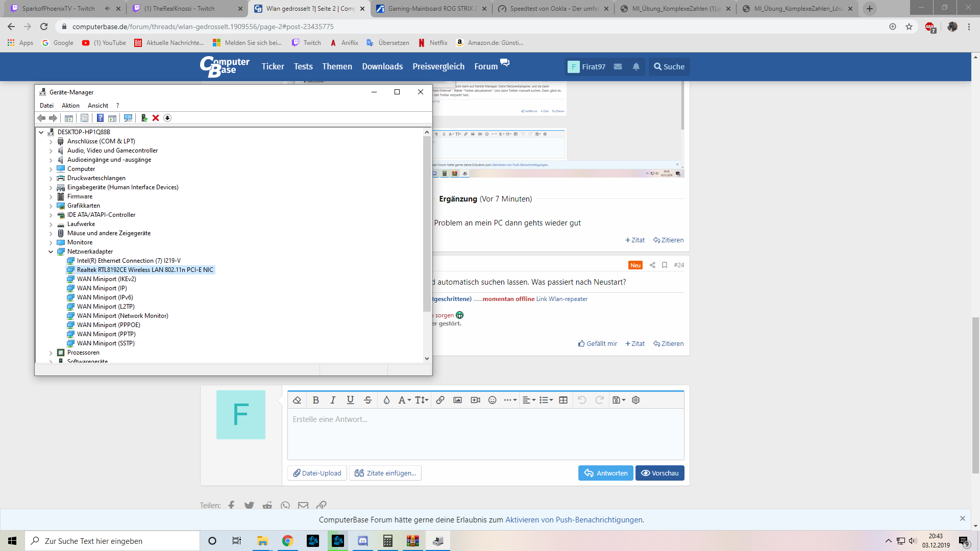The image size is (980, 551).
Task: Click scan for hardware changes icon
Action: click(128, 118)
